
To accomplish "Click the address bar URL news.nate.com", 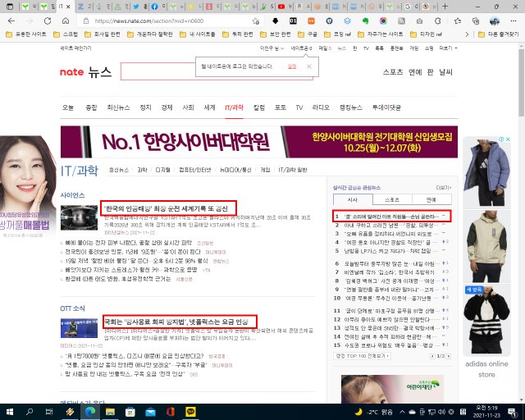I will click(149, 21).
